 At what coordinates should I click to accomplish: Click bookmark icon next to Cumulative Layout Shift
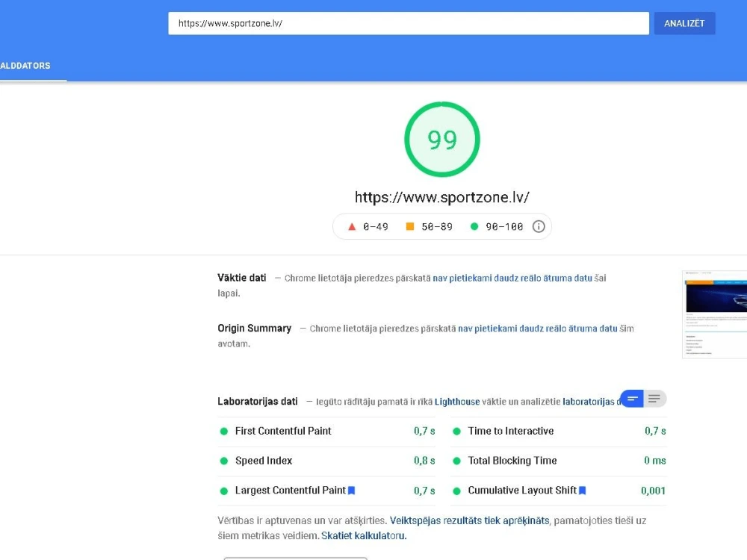tap(582, 491)
